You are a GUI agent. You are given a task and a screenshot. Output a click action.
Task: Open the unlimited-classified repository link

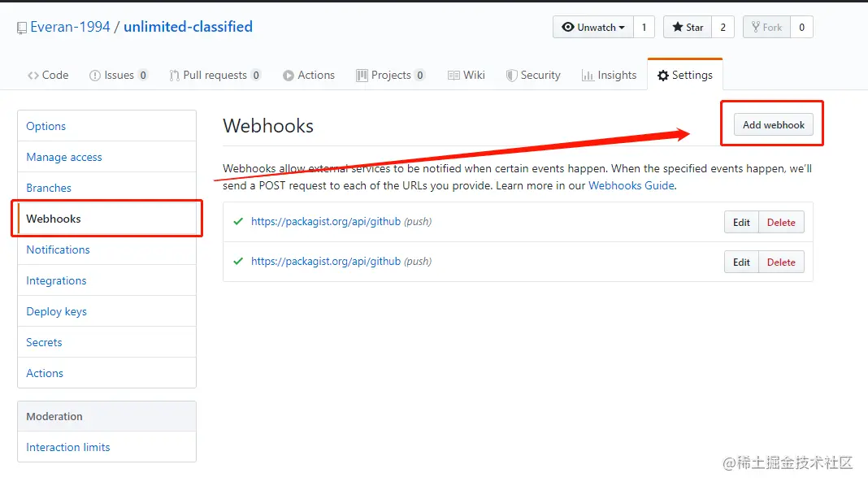point(188,27)
